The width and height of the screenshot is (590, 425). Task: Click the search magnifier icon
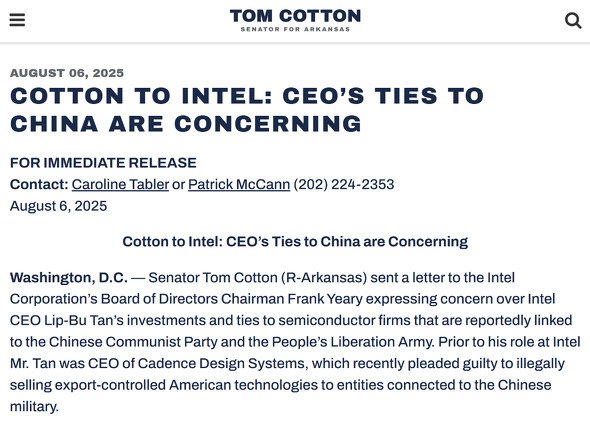click(x=573, y=21)
